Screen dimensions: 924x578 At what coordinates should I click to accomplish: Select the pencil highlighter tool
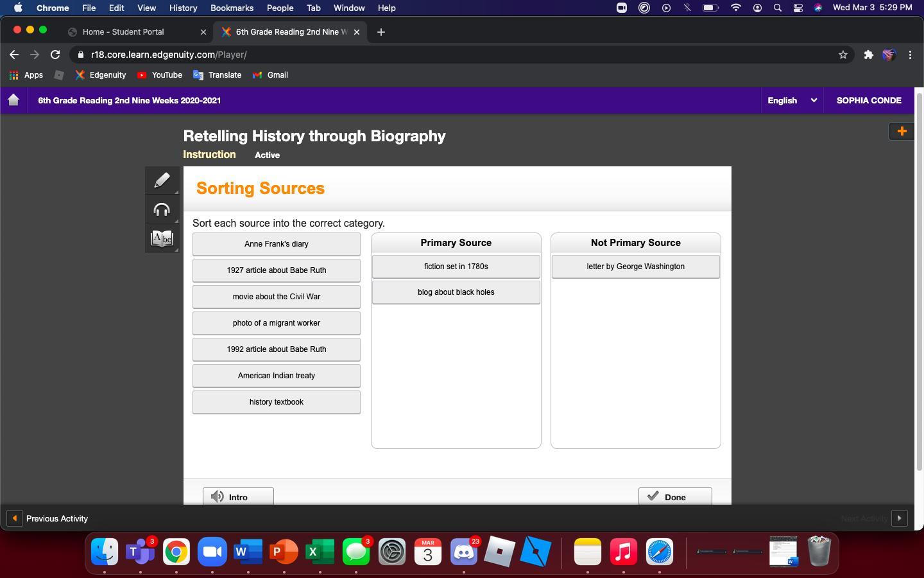coord(162,180)
